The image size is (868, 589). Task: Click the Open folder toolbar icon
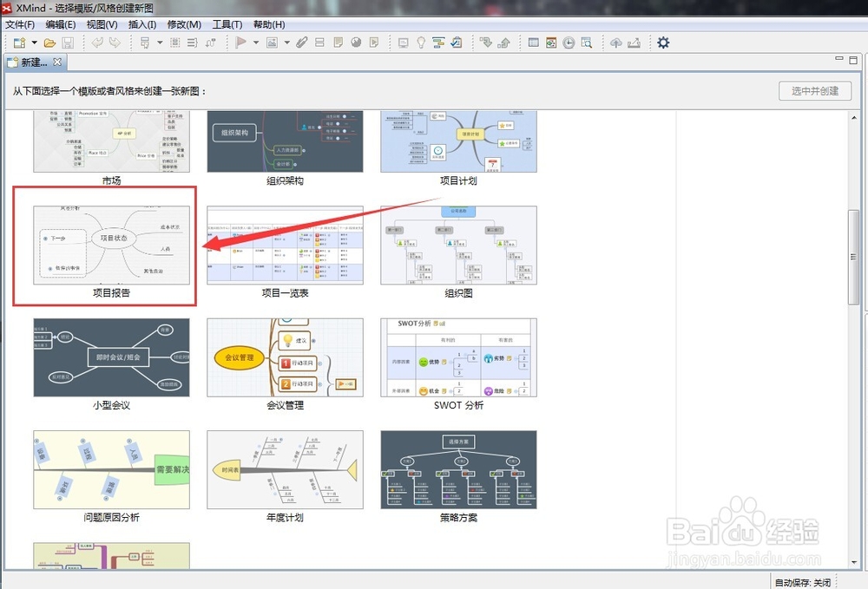point(49,43)
